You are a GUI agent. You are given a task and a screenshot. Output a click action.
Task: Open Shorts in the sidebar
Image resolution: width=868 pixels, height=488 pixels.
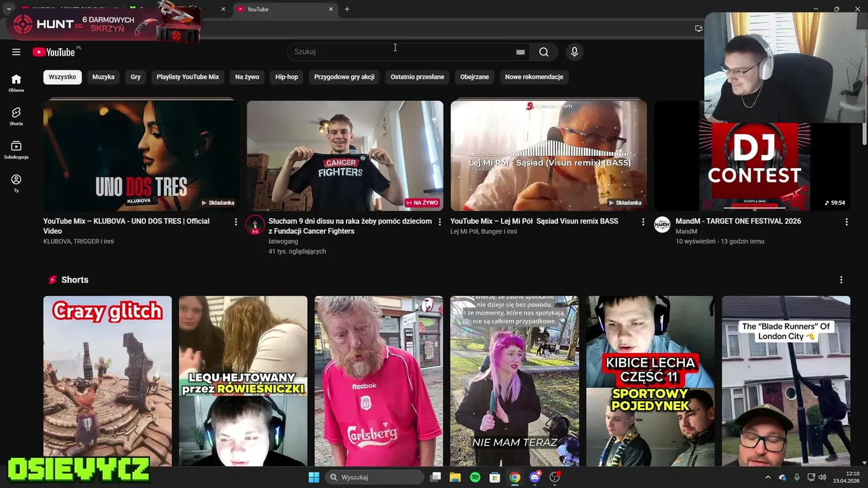[x=16, y=116]
